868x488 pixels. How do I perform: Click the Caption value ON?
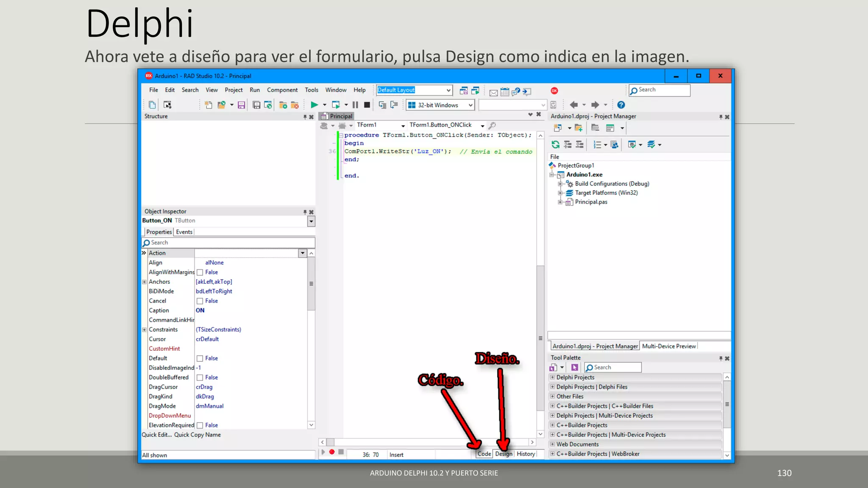(200, 311)
